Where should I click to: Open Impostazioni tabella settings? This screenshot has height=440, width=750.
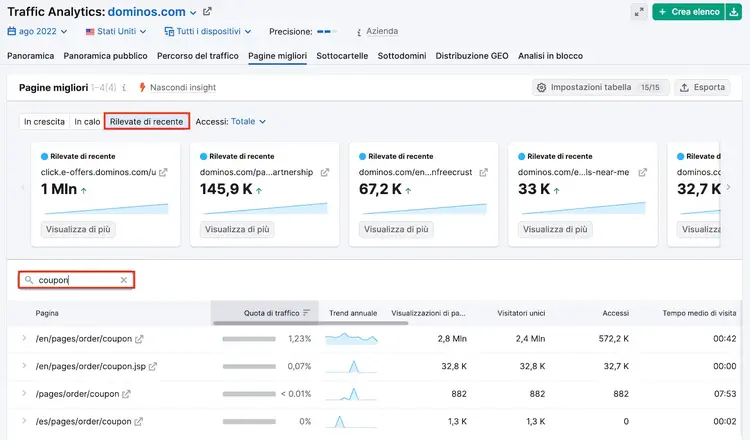coord(600,88)
